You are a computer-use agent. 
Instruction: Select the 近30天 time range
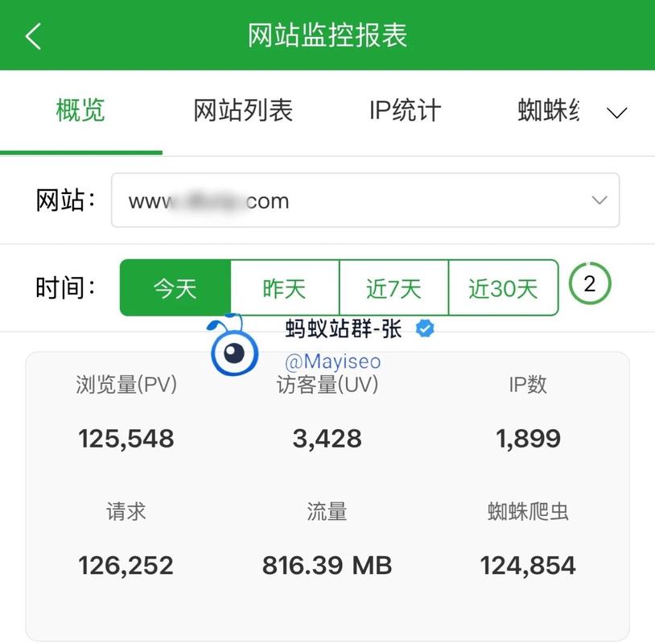click(x=503, y=287)
